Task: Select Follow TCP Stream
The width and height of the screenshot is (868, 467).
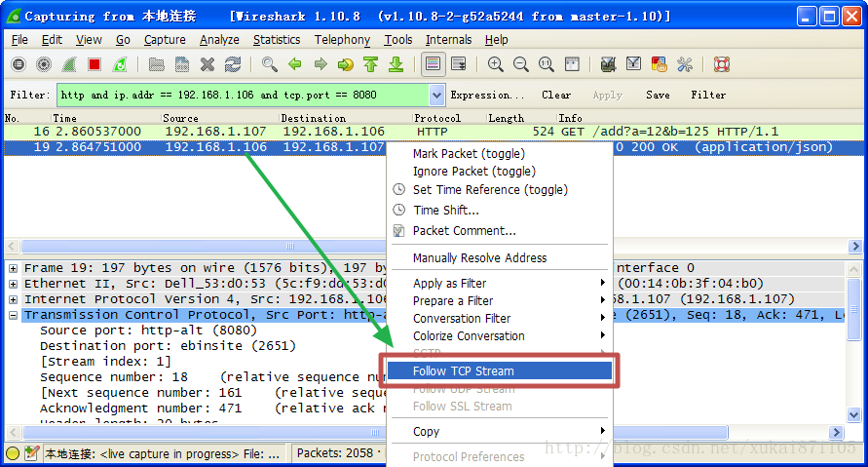Action: pyautogui.click(x=463, y=371)
